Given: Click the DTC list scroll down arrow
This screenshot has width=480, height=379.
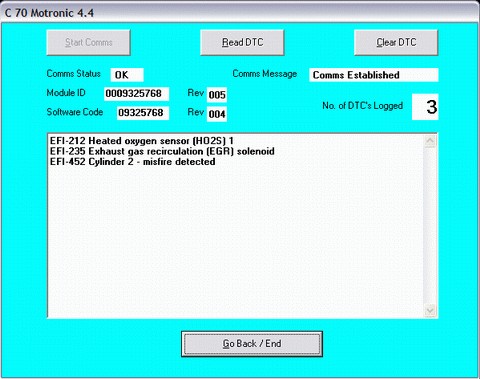Looking at the screenshot, I should point(430,311).
